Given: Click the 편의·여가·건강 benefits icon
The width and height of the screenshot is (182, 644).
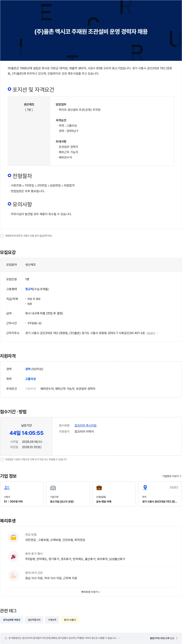Looking at the screenshot, I should point(13,575).
